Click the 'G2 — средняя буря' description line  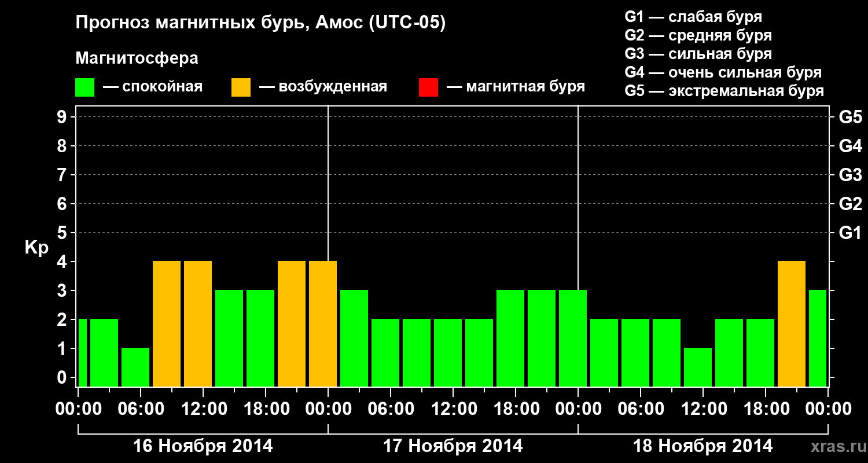pos(698,35)
